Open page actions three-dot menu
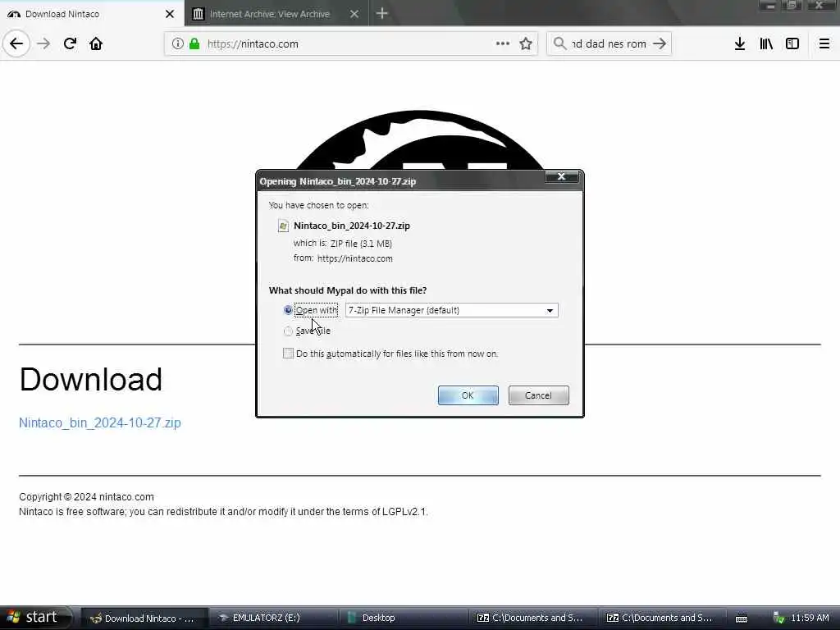This screenshot has width=840, height=630. coord(503,43)
